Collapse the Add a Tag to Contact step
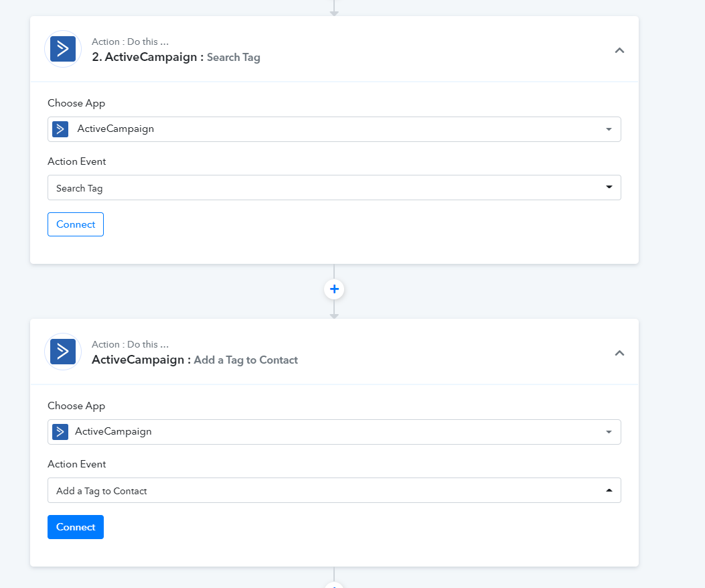The width and height of the screenshot is (705, 588). [x=619, y=353]
